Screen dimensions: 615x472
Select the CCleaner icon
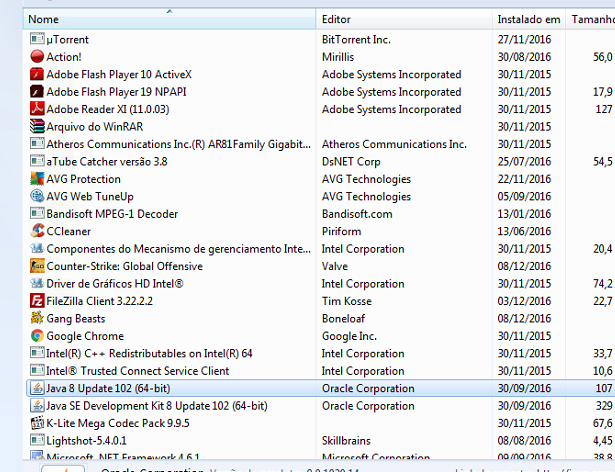[37, 231]
